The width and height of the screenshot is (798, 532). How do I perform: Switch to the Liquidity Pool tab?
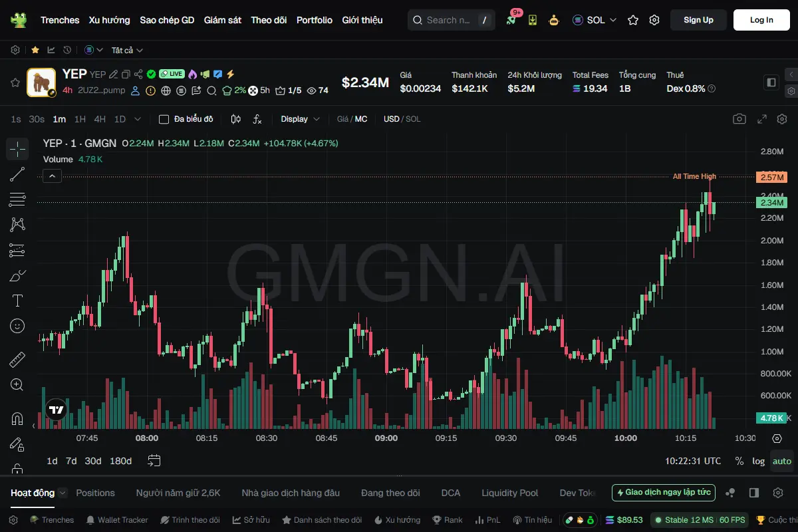(510, 493)
